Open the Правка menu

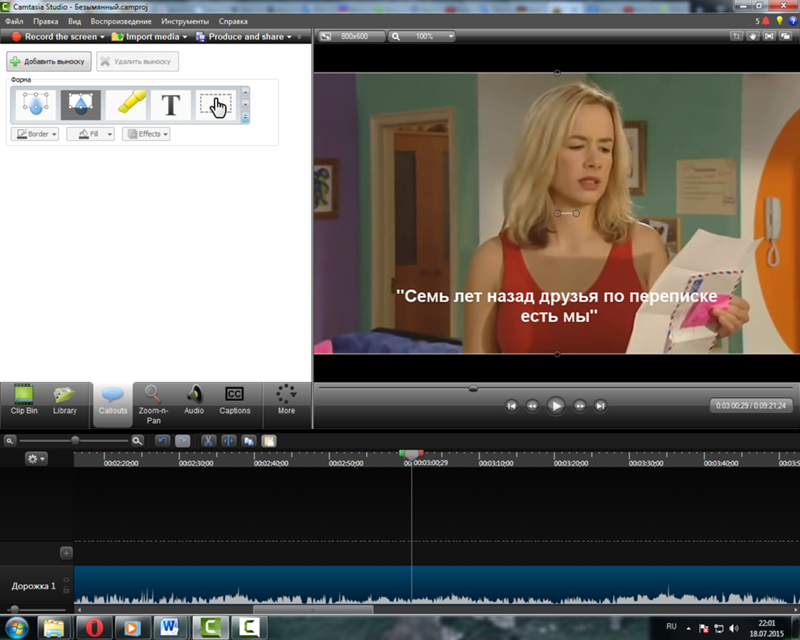point(45,21)
